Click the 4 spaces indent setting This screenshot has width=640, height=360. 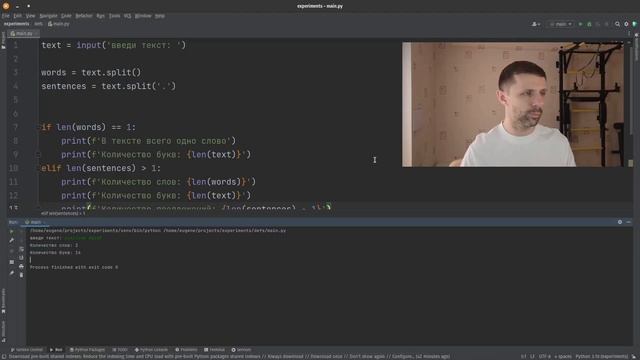[x=563, y=357]
